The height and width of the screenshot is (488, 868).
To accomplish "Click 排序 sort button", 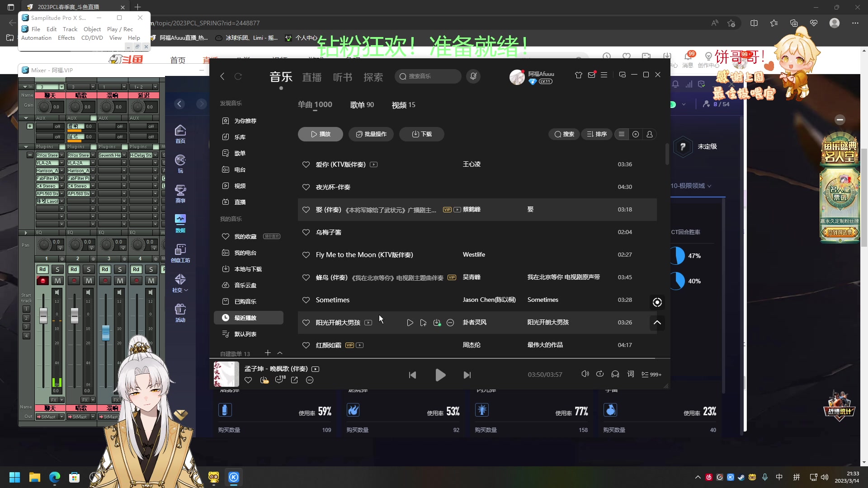I will click(x=596, y=134).
